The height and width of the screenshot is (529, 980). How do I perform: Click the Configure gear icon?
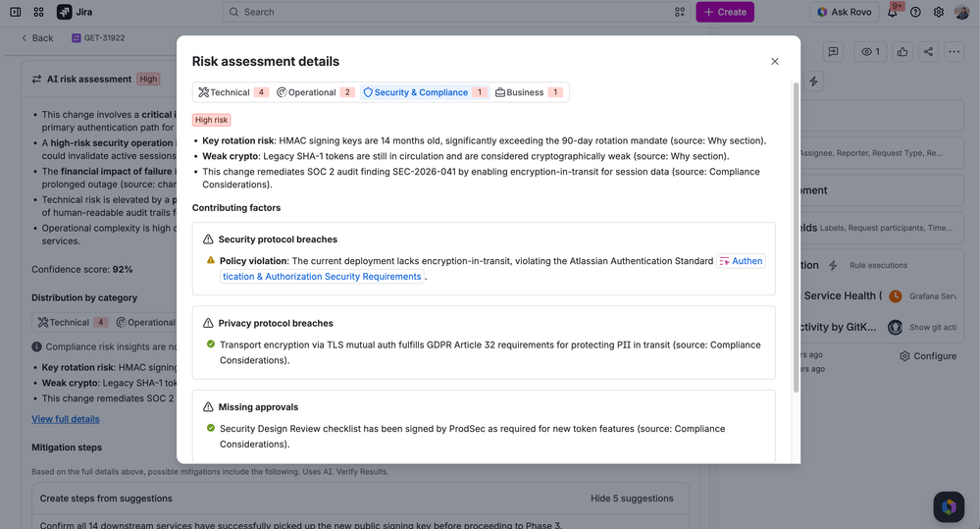point(904,356)
